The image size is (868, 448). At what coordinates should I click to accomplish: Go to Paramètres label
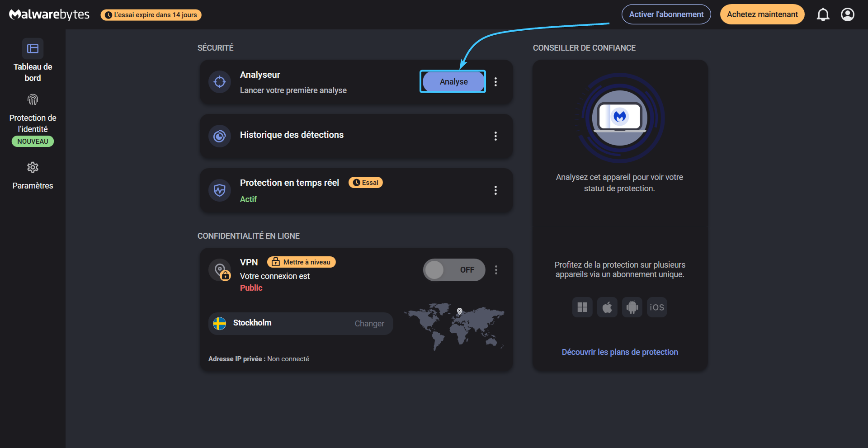tap(33, 186)
